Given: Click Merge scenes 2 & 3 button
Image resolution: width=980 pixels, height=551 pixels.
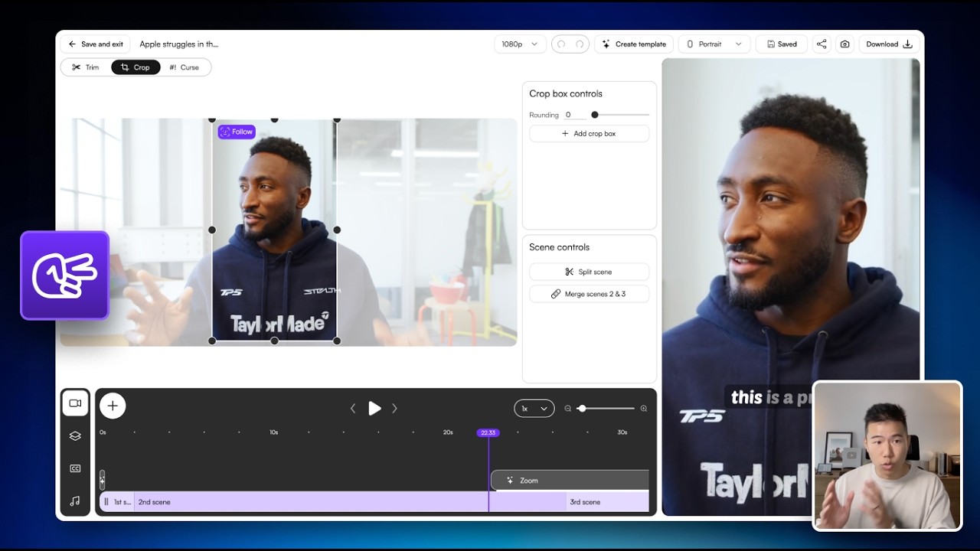Looking at the screenshot, I should click(589, 294).
